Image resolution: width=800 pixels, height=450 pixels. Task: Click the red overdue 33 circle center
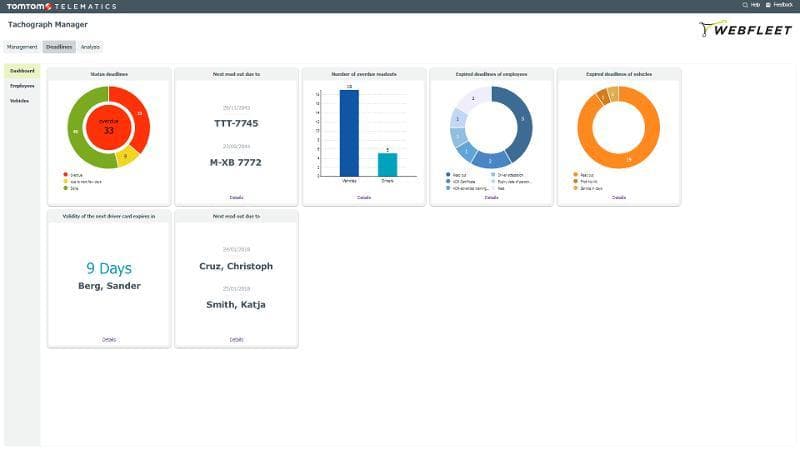[109, 127]
